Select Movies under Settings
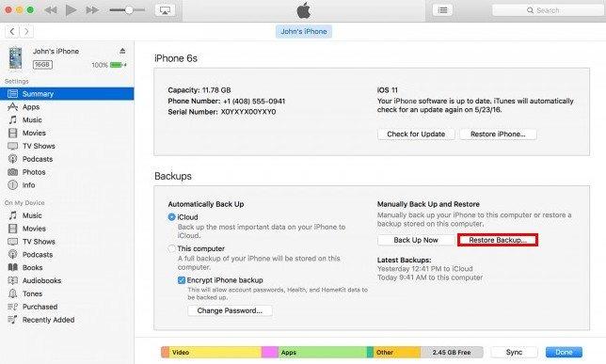Screen dimensions: 606x364 [x=67, y=133]
